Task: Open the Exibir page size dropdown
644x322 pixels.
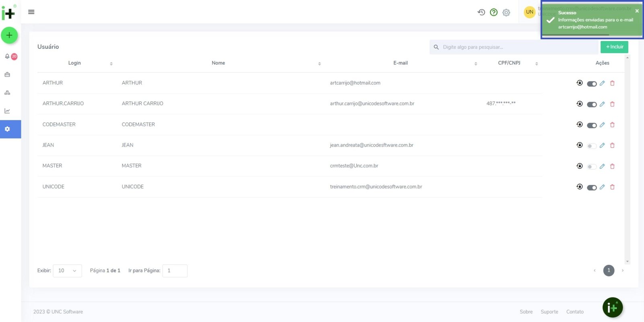Action: [67, 270]
